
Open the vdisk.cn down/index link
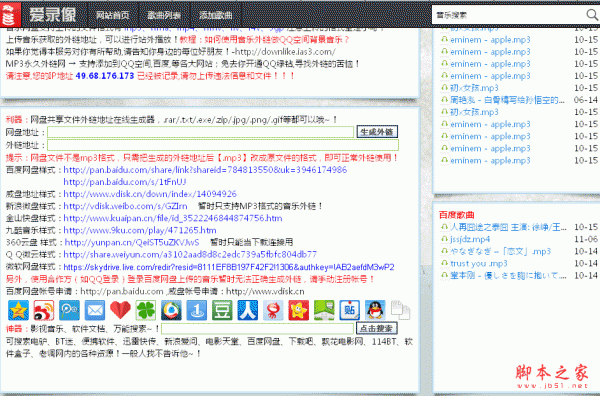(x=150, y=194)
